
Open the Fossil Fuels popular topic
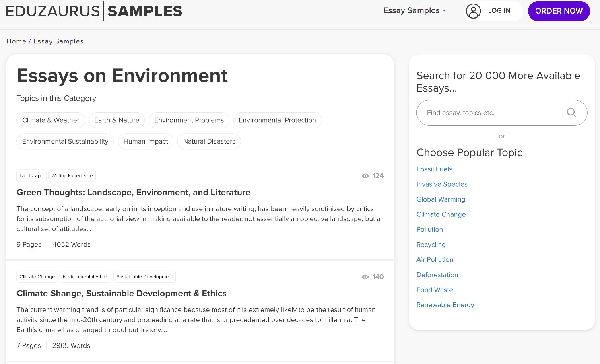pyautogui.click(x=434, y=169)
